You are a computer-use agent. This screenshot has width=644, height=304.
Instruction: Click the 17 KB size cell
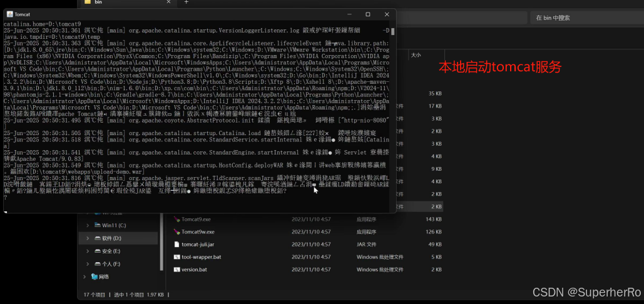[x=435, y=106]
